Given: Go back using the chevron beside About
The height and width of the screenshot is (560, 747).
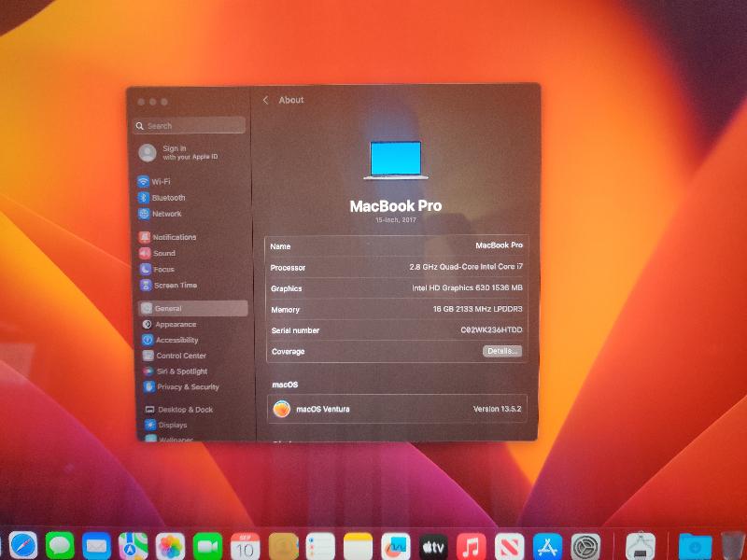Looking at the screenshot, I should 266,100.
